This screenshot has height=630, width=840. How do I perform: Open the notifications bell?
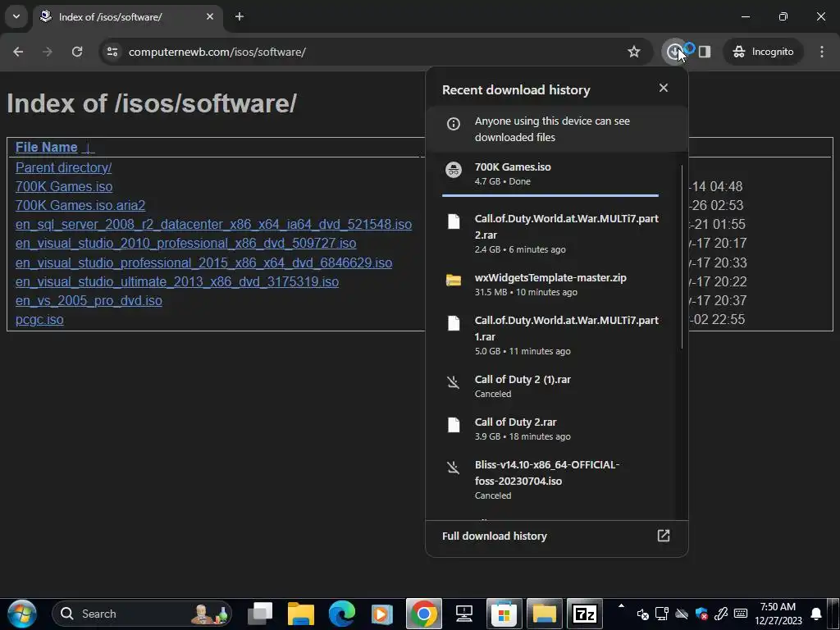click(x=816, y=614)
